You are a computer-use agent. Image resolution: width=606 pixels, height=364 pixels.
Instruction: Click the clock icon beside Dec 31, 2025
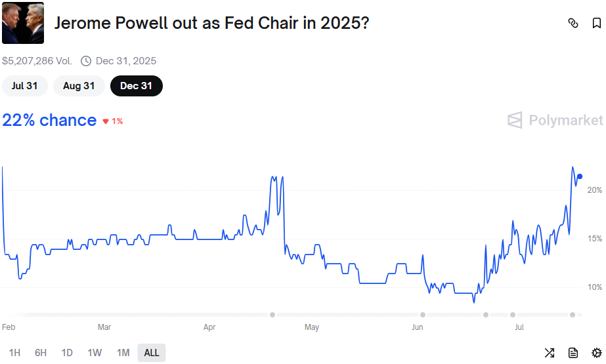click(x=86, y=61)
